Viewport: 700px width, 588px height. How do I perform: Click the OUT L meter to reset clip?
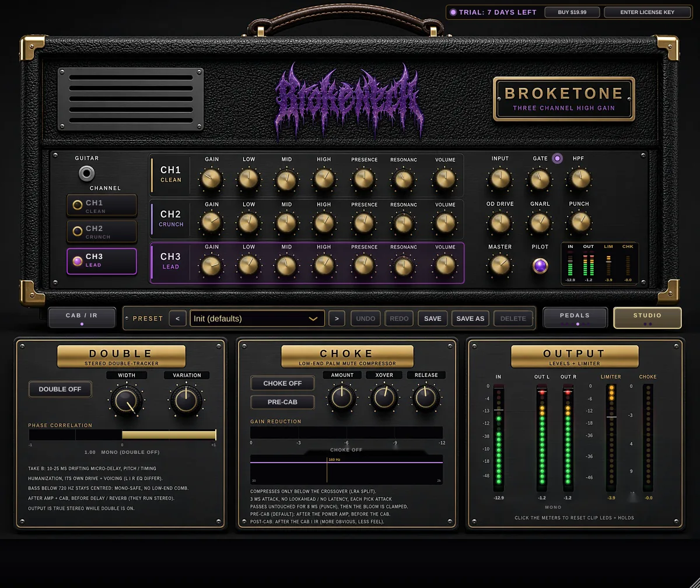(542, 437)
